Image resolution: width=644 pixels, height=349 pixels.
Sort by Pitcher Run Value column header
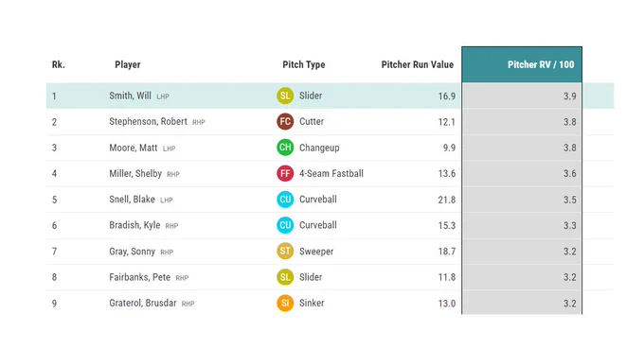[x=418, y=65]
